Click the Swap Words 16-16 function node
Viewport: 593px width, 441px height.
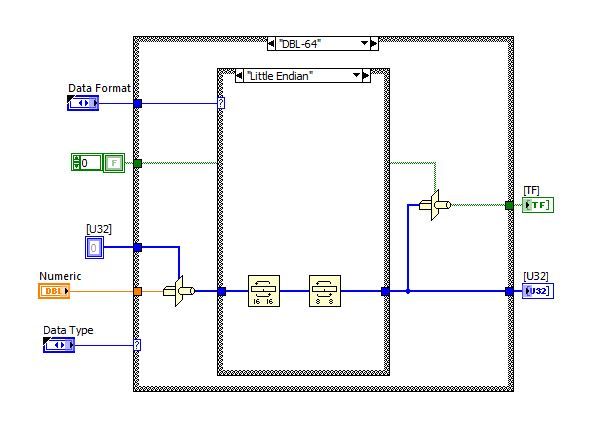click(264, 291)
